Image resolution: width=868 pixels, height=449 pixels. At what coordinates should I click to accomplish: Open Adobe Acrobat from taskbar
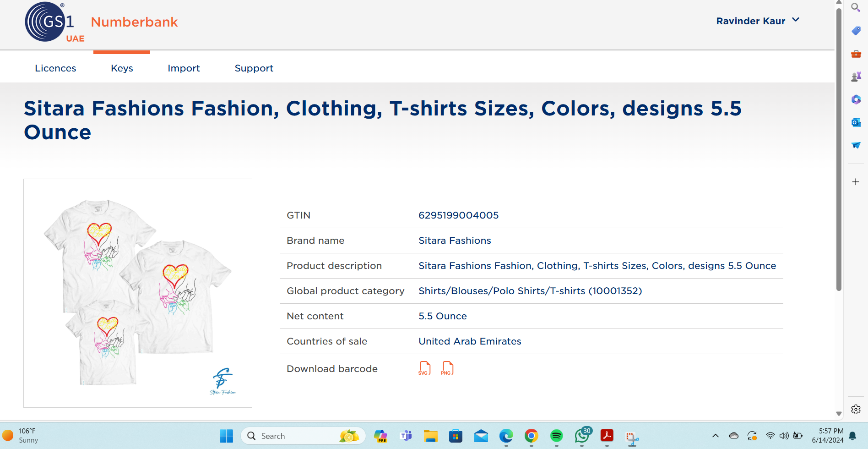coord(607,436)
